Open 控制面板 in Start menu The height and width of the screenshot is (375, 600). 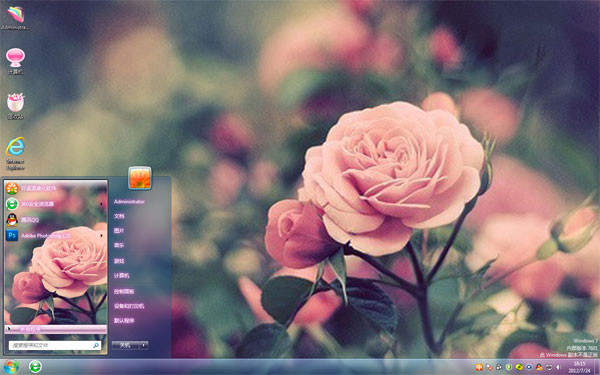pyautogui.click(x=124, y=292)
